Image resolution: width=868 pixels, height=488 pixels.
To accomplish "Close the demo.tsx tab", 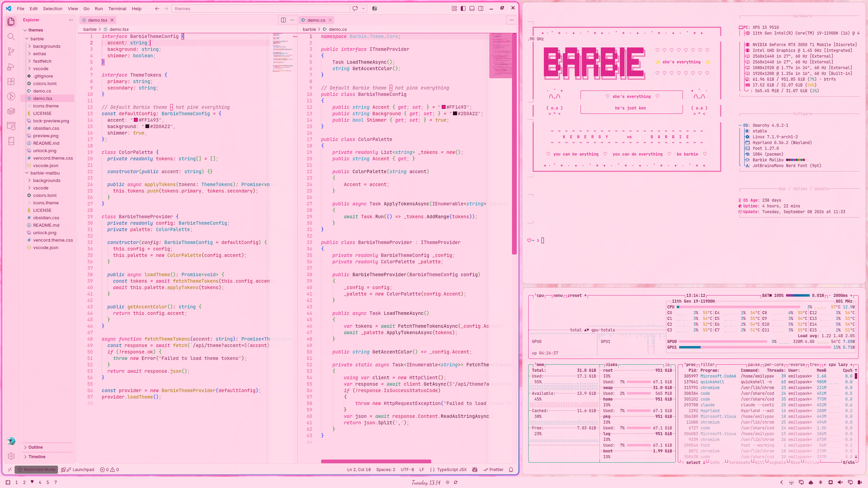I will (112, 20).
